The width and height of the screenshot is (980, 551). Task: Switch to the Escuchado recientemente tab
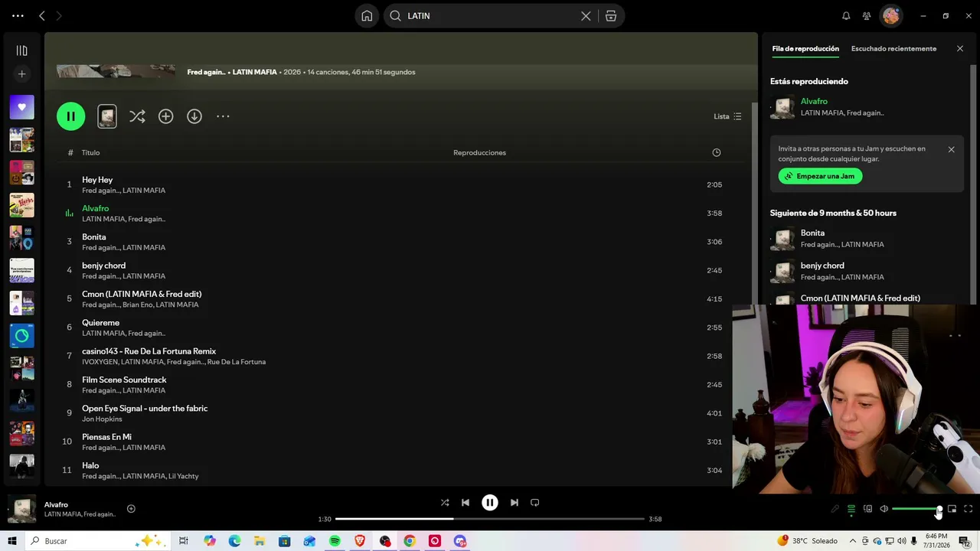click(x=893, y=48)
